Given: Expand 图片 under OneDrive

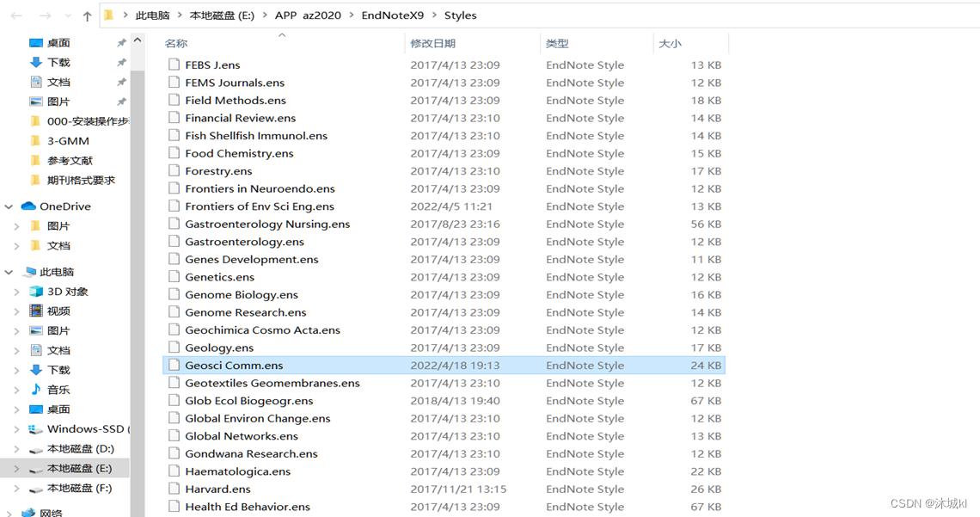Looking at the screenshot, I should point(17,226).
